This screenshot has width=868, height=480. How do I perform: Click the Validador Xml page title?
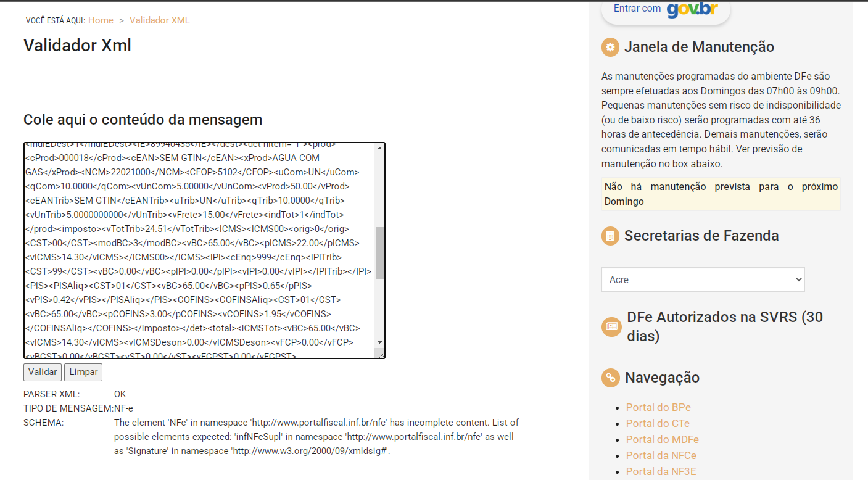click(77, 46)
